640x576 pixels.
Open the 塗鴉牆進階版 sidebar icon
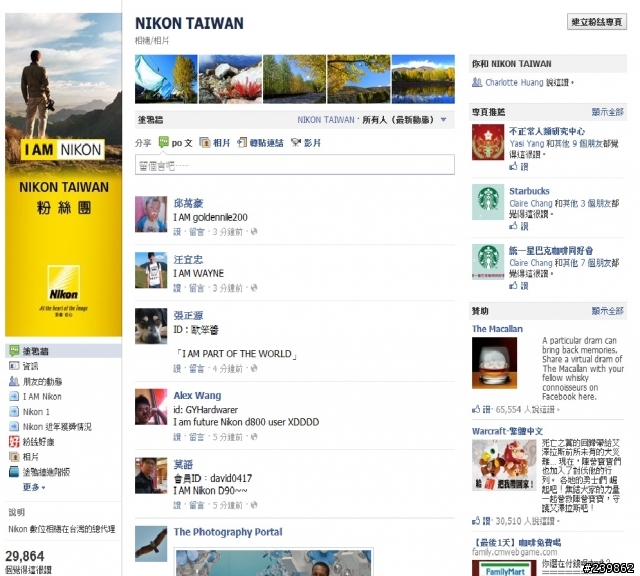[14, 472]
